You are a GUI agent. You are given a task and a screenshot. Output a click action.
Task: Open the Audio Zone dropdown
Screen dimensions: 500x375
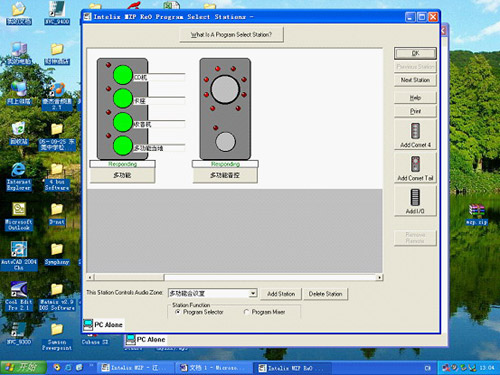pyautogui.click(x=253, y=293)
